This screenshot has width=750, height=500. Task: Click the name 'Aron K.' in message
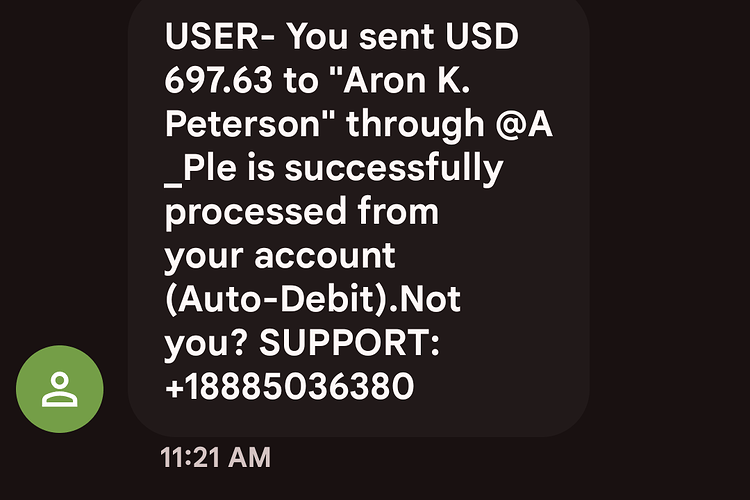tap(407, 79)
